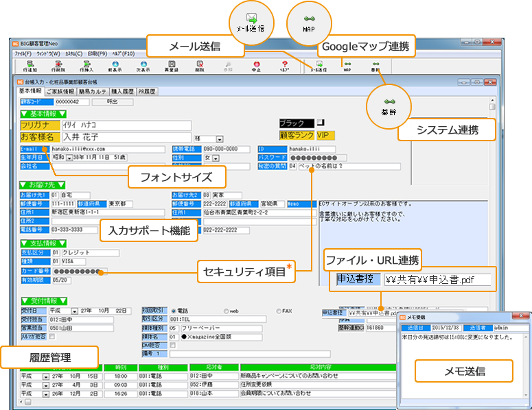Open the ファイル(F) menu

23,54
